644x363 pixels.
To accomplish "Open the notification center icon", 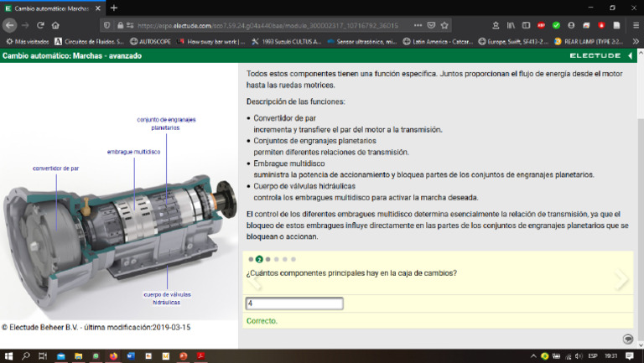I will [630, 356].
